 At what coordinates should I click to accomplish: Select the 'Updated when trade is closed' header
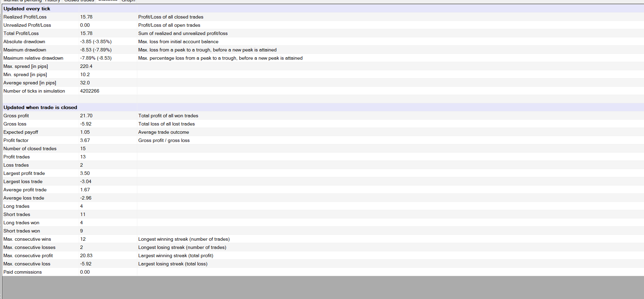coord(40,107)
